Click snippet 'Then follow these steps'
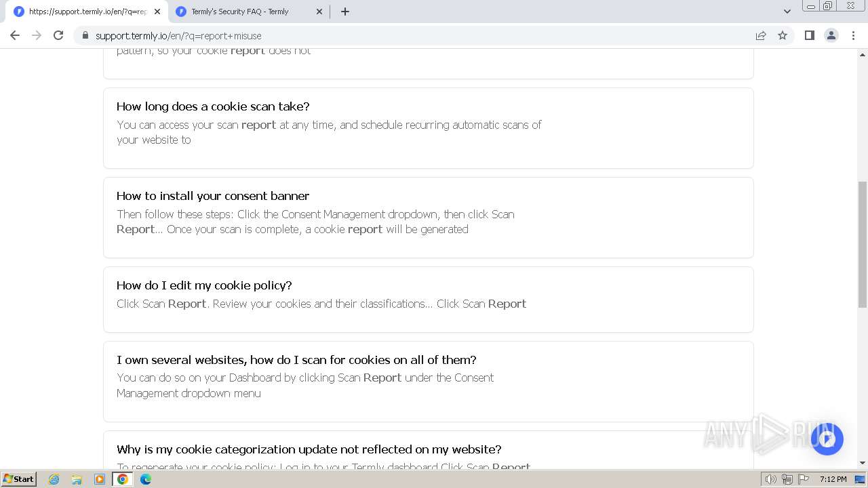 coord(315,222)
